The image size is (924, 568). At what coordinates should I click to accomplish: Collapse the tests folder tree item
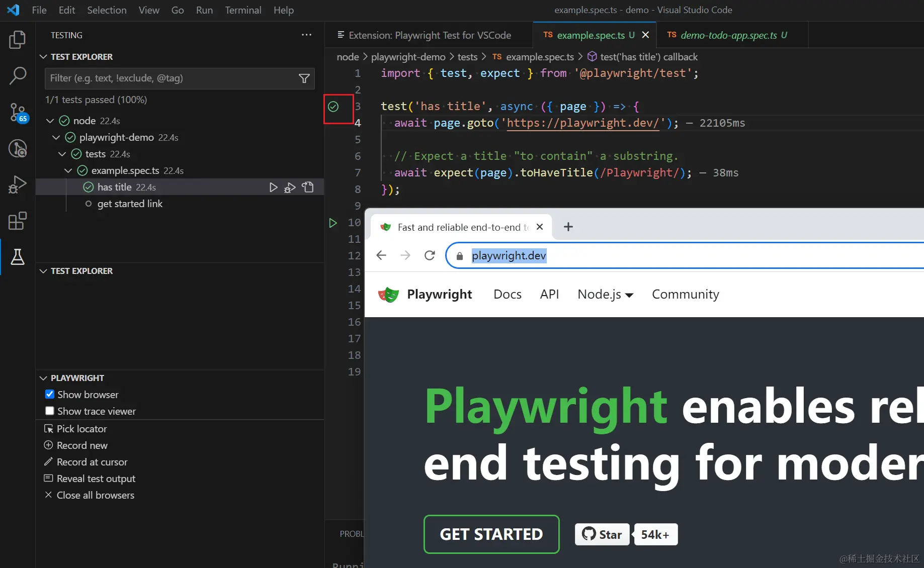[x=62, y=154]
